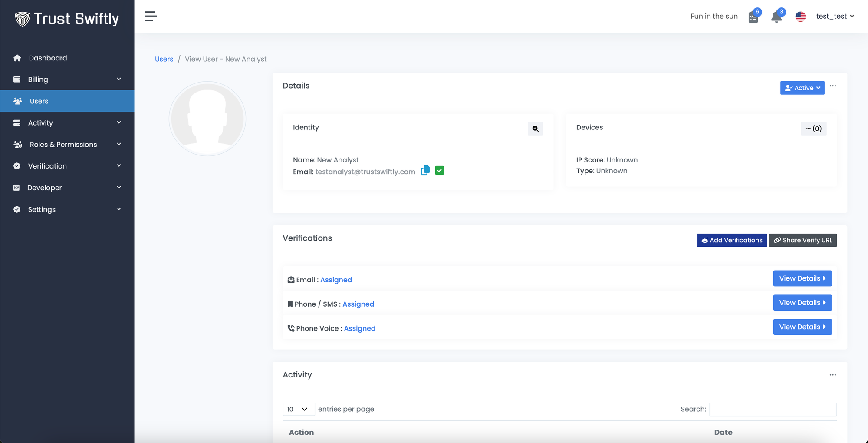Expand Roles & Permissions sidebar item
This screenshot has width=868, height=443.
coord(67,145)
